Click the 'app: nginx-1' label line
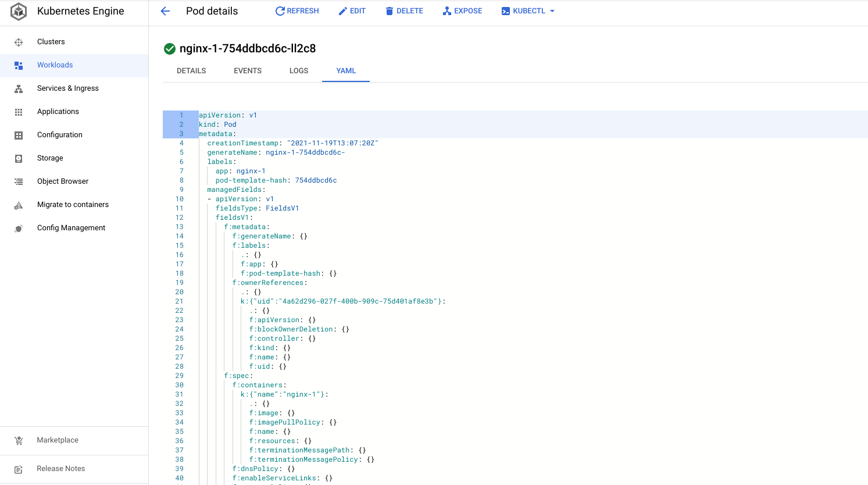The image size is (868, 485). (241, 171)
